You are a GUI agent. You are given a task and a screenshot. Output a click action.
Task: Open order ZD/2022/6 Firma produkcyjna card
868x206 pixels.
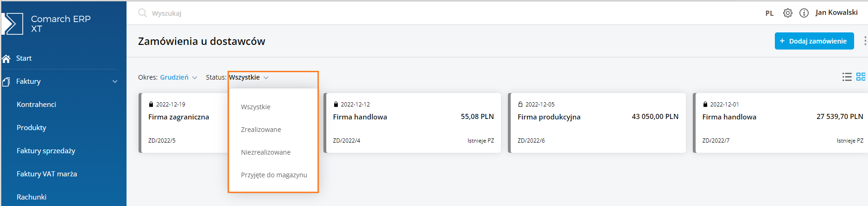(x=597, y=123)
